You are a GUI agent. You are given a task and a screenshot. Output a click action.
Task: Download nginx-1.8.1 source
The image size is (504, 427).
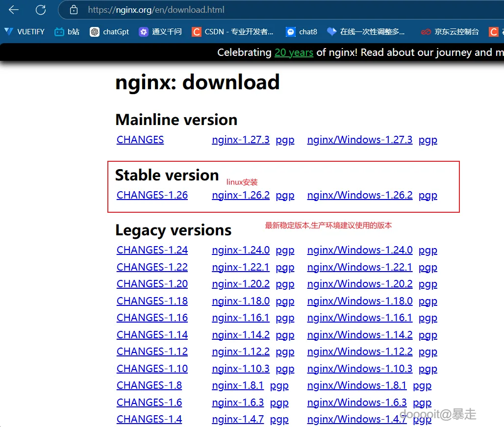point(238,385)
